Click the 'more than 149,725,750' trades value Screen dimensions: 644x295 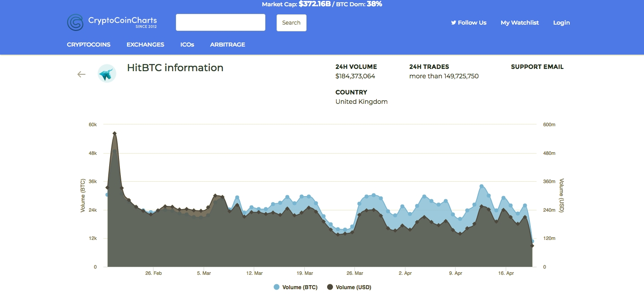(x=444, y=76)
